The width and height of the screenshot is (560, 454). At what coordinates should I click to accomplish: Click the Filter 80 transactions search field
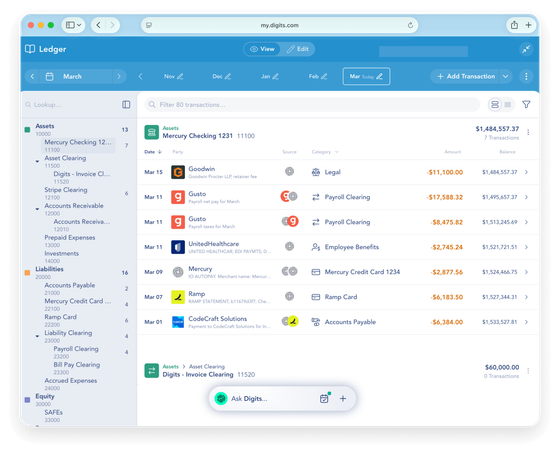point(312,104)
